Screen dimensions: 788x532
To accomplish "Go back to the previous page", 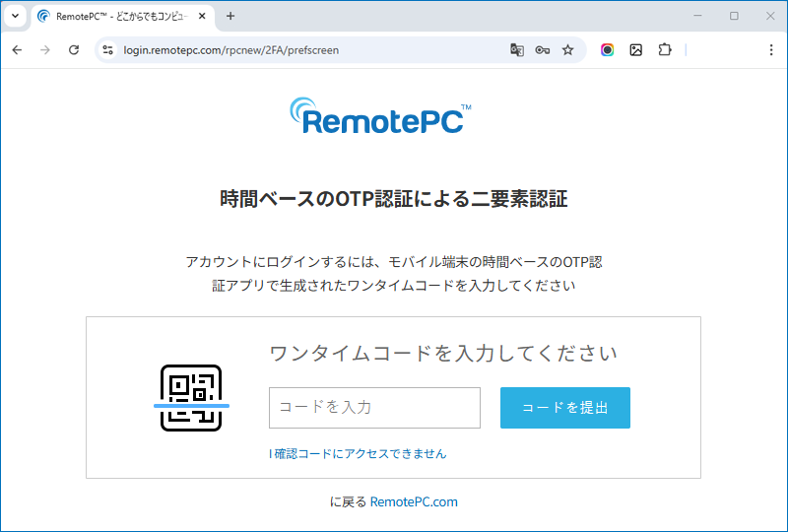I will 17,50.
